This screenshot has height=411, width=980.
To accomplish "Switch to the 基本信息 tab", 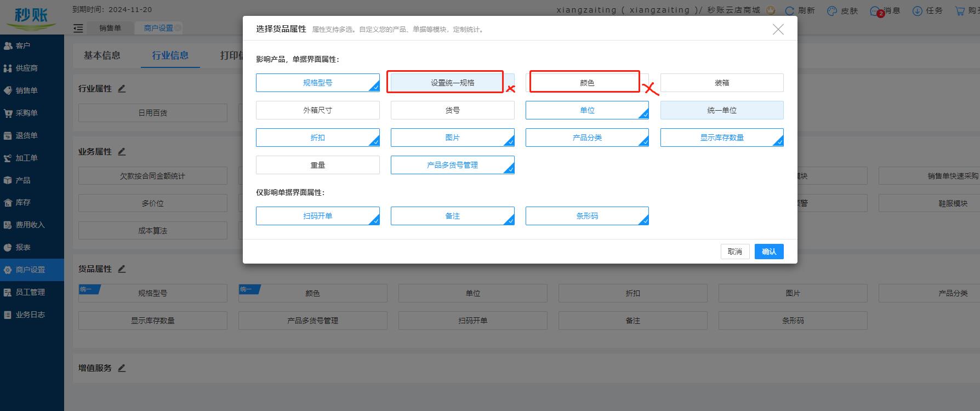I will tap(102, 55).
